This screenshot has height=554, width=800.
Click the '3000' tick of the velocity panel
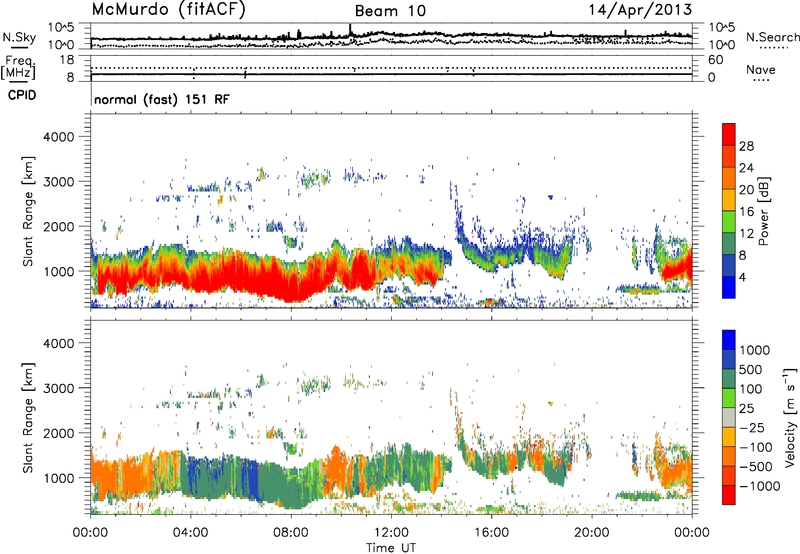[59, 388]
